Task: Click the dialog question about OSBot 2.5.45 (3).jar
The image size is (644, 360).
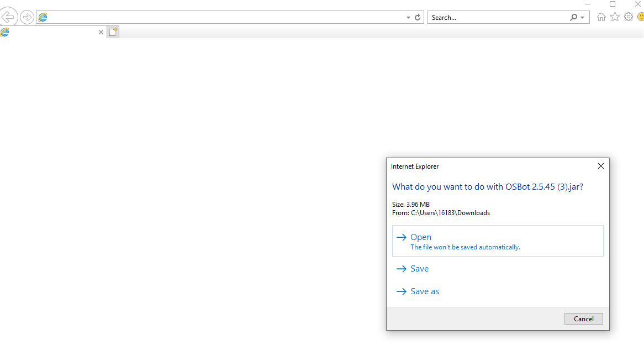Action: point(488,187)
